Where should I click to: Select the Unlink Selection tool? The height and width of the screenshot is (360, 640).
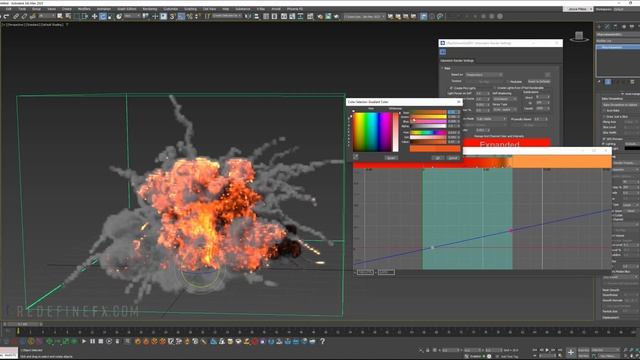pos(24,16)
